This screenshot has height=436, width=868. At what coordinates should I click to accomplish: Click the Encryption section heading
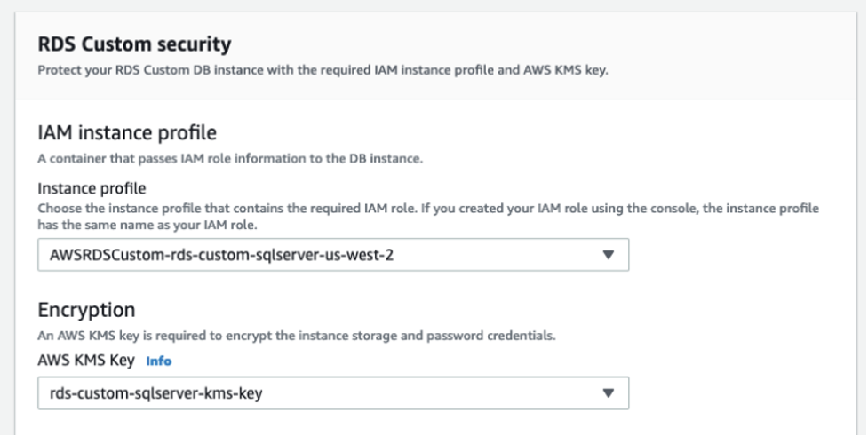86,312
